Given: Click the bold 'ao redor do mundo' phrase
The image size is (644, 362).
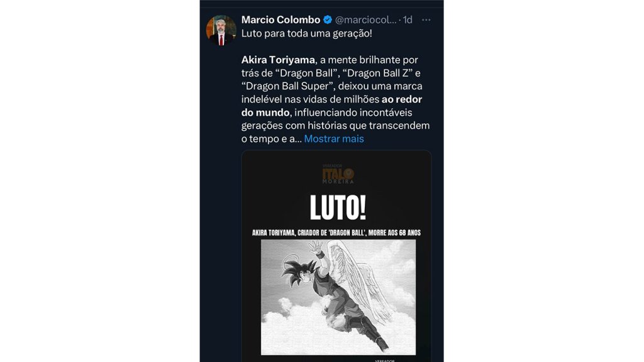Looking at the screenshot, I should 331,106.
